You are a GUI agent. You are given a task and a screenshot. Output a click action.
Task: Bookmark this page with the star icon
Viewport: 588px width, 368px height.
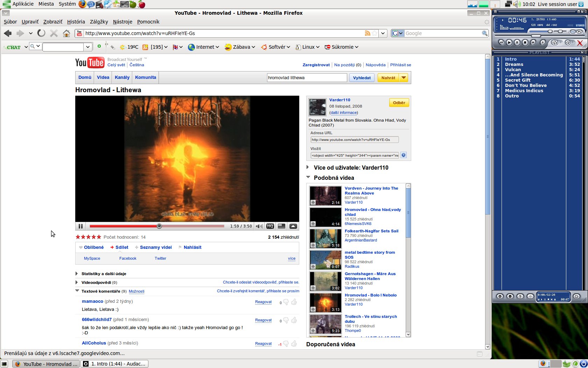374,33
